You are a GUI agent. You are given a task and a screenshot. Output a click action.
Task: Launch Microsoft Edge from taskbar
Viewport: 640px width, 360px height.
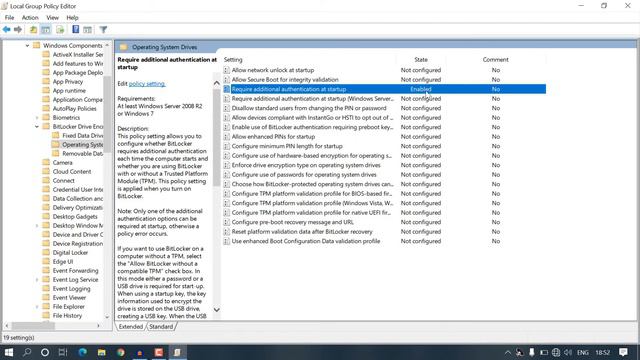pyautogui.click(x=82, y=352)
